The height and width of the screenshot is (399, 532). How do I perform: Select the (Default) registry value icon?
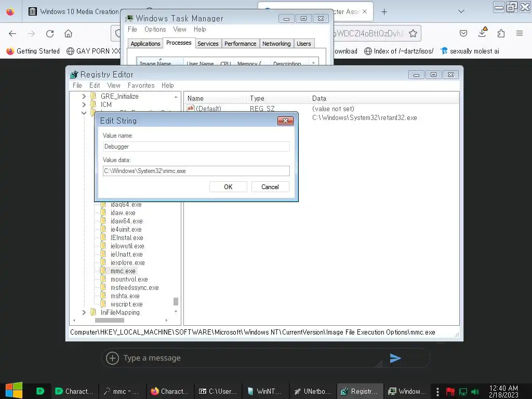(x=191, y=108)
